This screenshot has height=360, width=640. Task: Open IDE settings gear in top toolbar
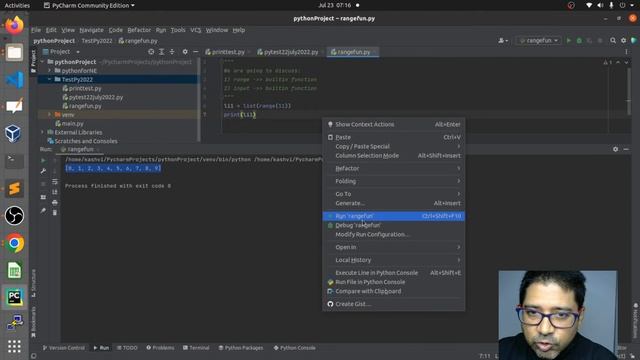(623, 40)
